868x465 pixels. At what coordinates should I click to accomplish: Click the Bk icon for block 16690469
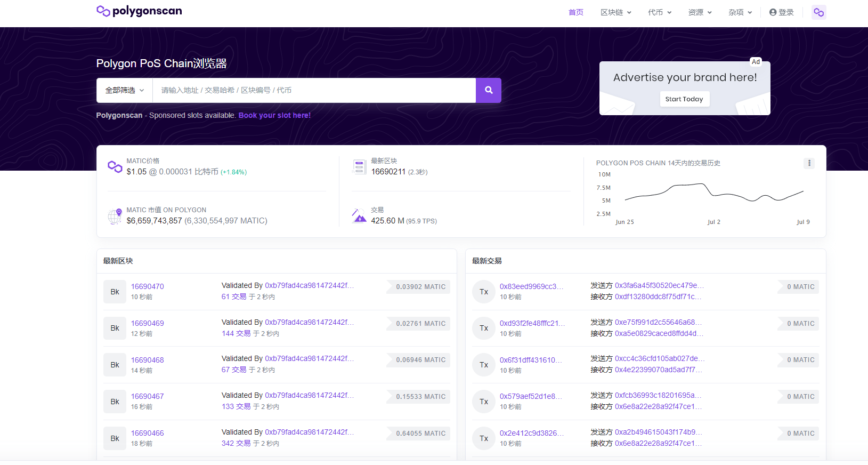tap(115, 328)
